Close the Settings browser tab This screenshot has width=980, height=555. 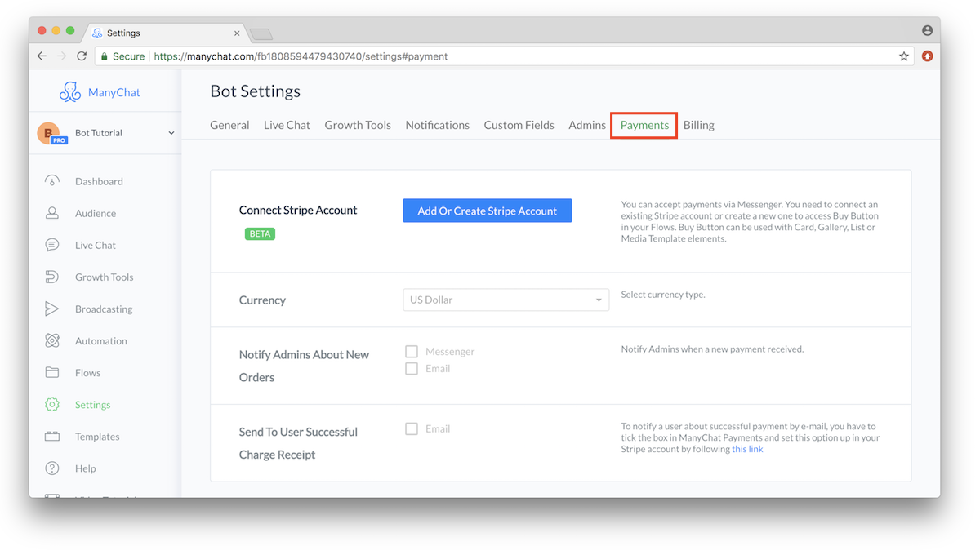coord(237,33)
